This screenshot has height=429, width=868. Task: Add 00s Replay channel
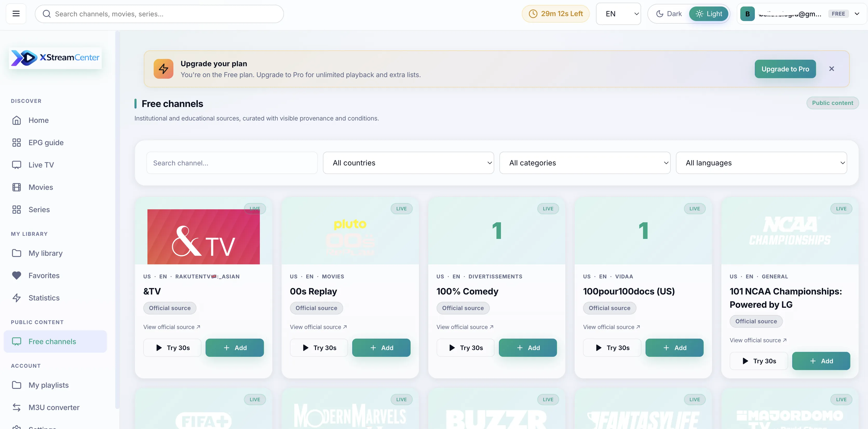[x=381, y=347]
